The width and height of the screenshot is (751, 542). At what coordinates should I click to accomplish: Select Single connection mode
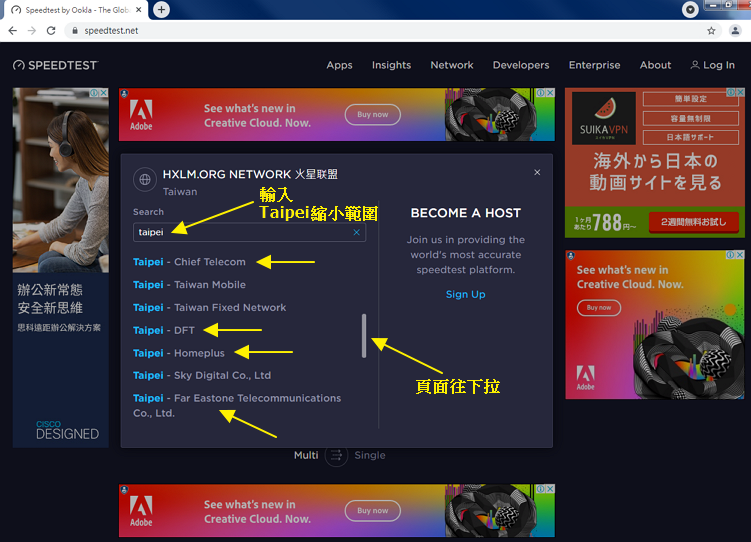point(369,455)
